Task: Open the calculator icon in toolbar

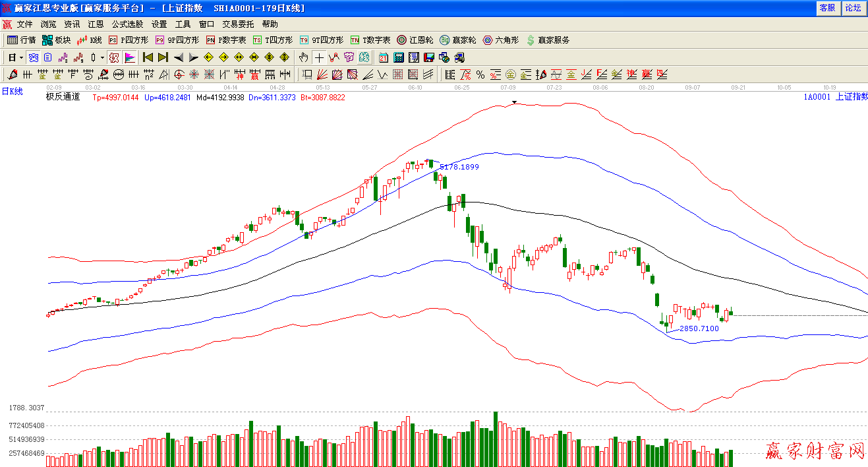Action: pos(399,57)
